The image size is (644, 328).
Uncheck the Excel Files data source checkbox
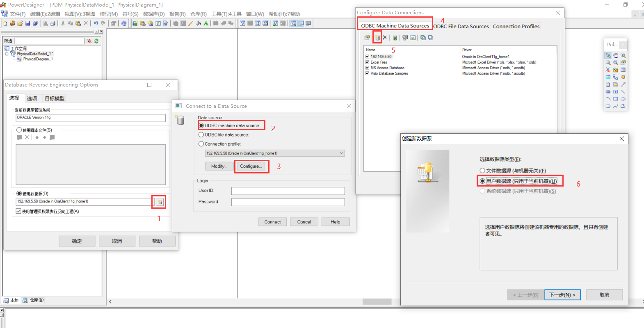coord(367,62)
